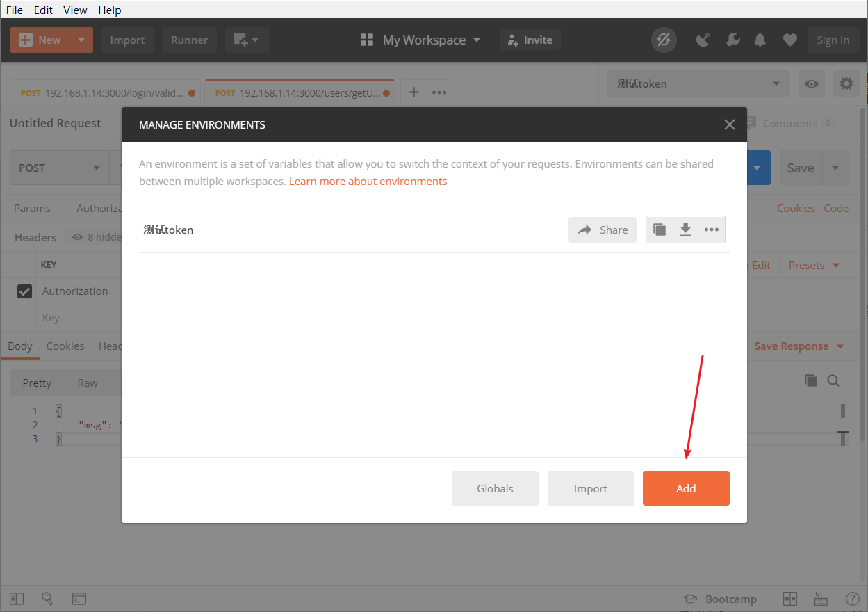Image resolution: width=868 pixels, height=612 pixels.
Task: Download the 测试token environment
Action: [x=685, y=229]
